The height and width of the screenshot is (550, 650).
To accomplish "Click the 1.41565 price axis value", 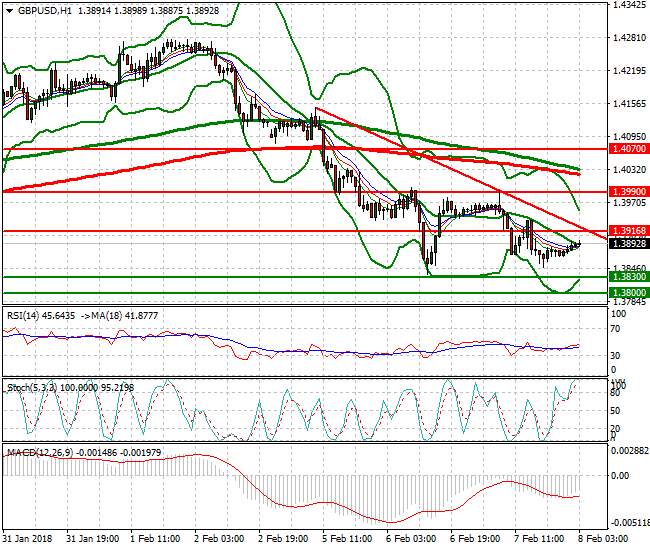I will pyautogui.click(x=629, y=104).
